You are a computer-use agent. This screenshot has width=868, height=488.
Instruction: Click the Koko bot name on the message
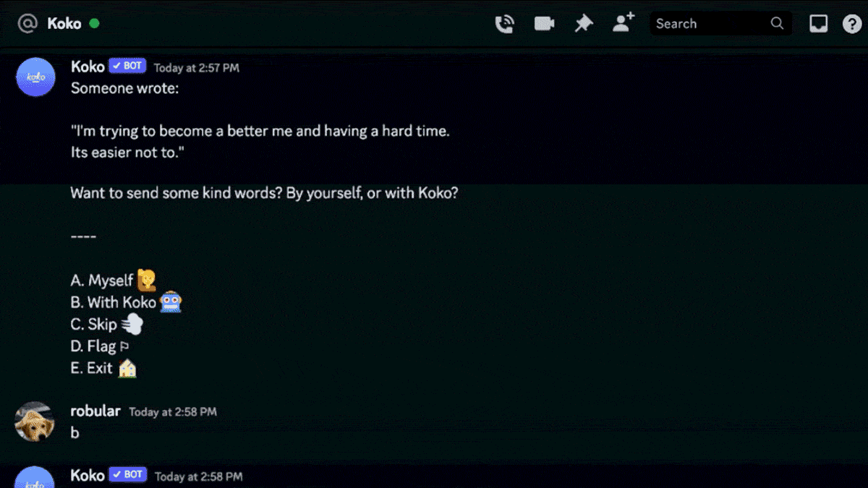point(87,66)
